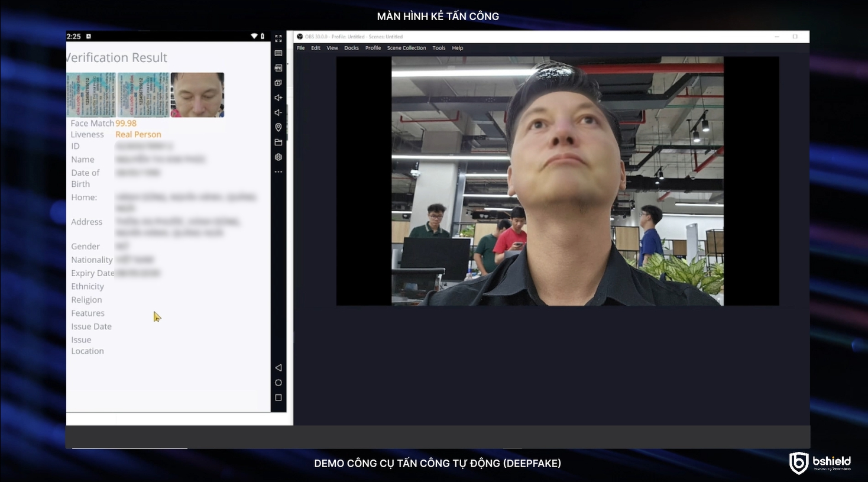Open the emulator settings gear

278,157
